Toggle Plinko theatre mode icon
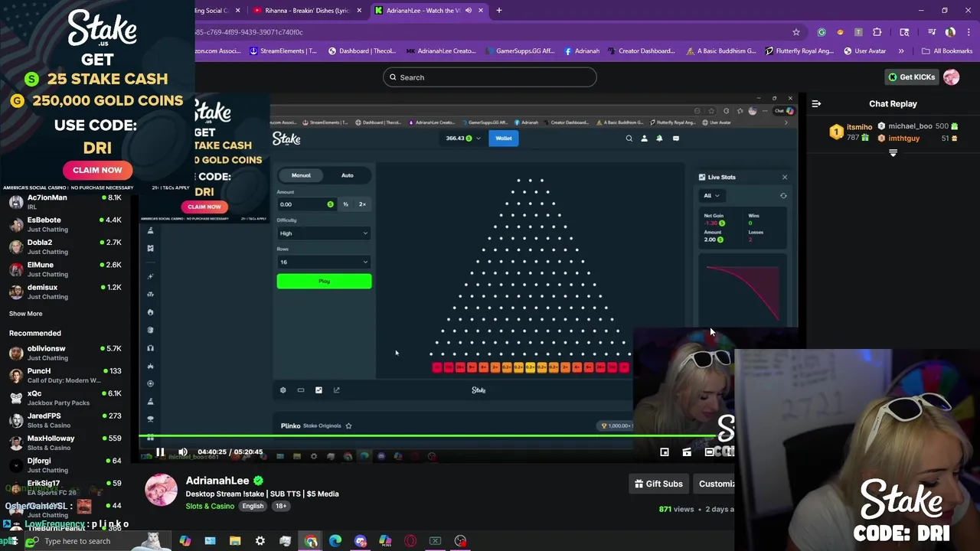 [301, 390]
